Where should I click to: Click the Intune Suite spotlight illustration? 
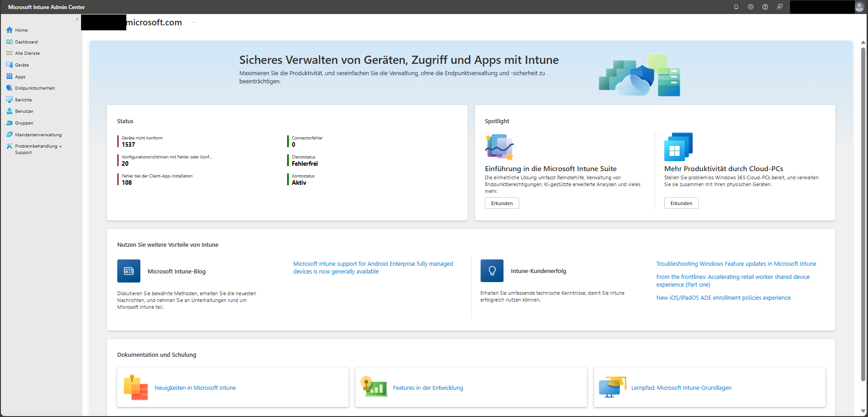499,147
